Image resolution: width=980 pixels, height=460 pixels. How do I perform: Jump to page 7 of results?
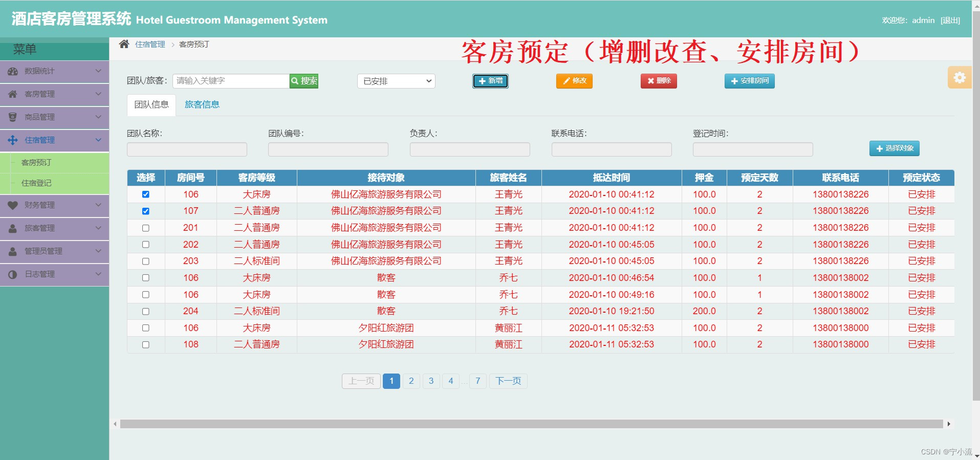tap(477, 381)
